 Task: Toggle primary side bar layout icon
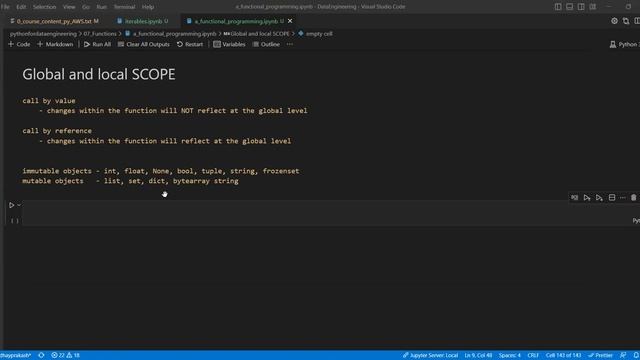[x=558, y=7]
